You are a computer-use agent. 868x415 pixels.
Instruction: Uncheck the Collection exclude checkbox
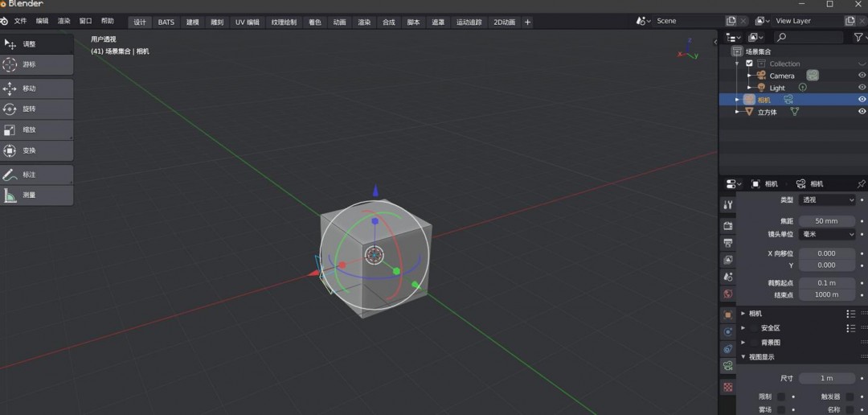(749, 64)
